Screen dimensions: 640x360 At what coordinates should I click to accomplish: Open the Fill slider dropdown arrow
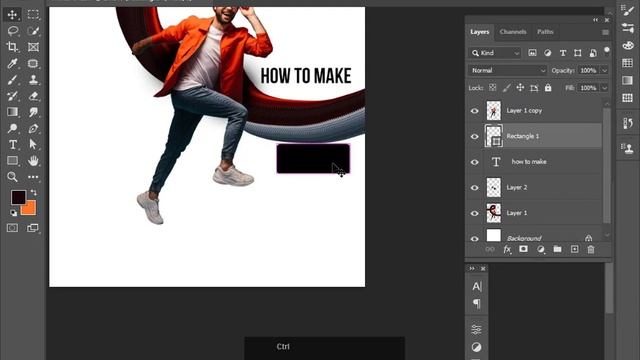604,88
